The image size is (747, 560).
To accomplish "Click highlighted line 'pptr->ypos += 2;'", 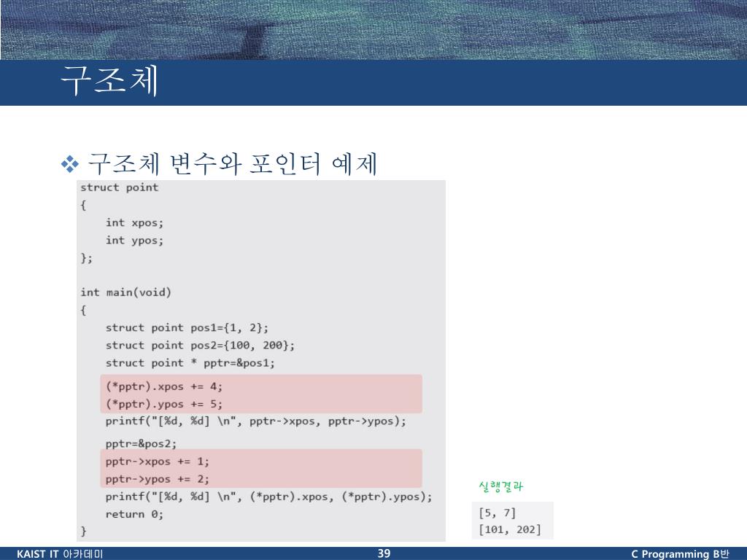I will [158, 479].
